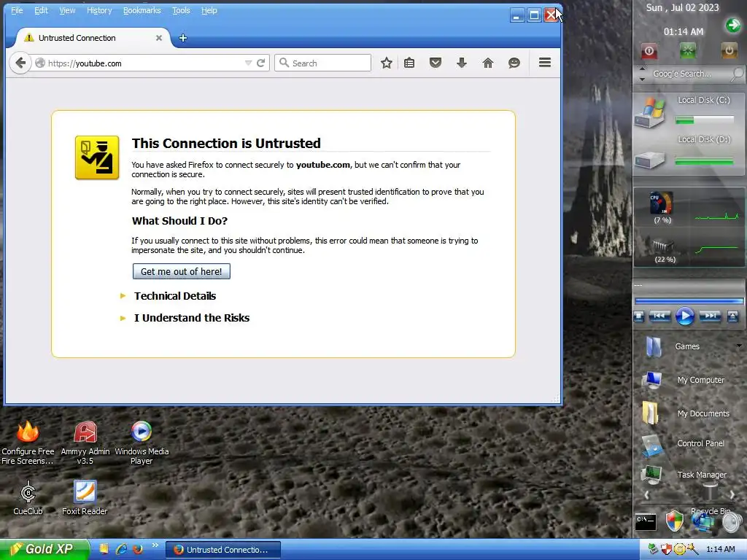Image resolution: width=747 pixels, height=560 pixels.
Task: Click the CPU usage meter icon
Action: click(x=662, y=203)
